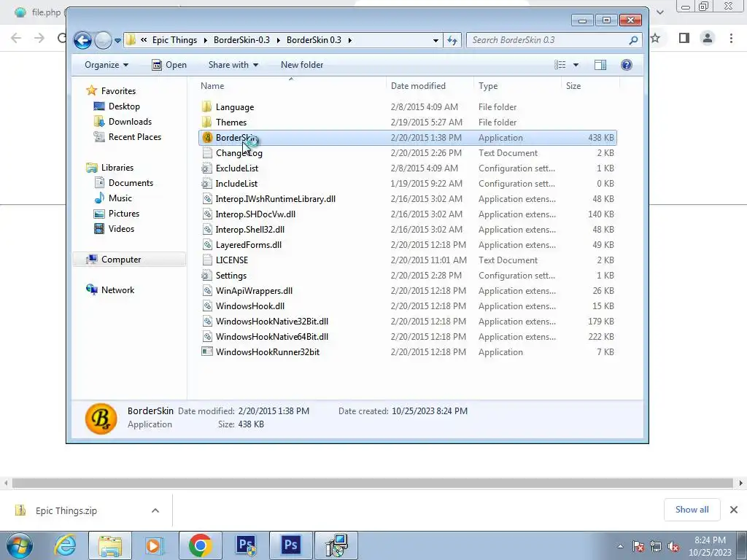Close the Chrome downloads bar
Viewport: 747px width, 560px height.
click(x=734, y=510)
